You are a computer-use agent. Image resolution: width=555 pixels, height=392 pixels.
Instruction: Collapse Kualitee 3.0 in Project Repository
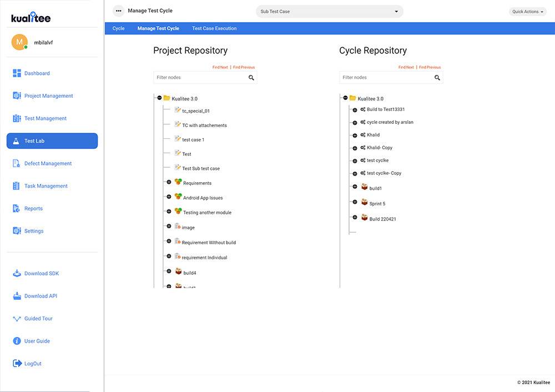(x=159, y=98)
